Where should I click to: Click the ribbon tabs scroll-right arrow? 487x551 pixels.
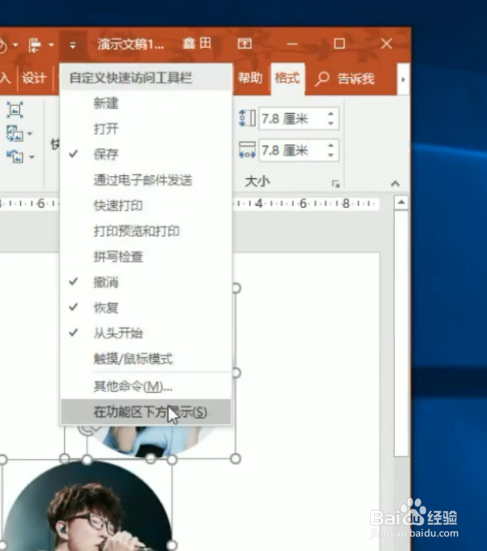(x=403, y=80)
